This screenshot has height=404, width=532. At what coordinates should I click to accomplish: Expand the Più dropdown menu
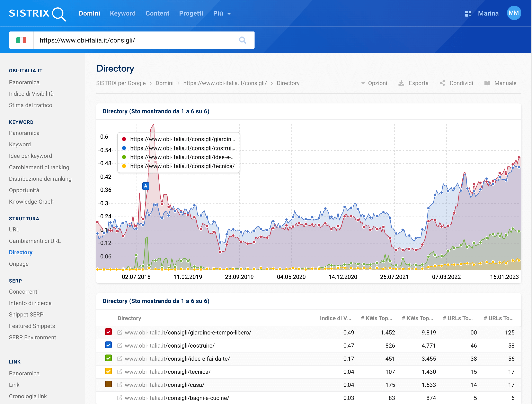pos(222,13)
